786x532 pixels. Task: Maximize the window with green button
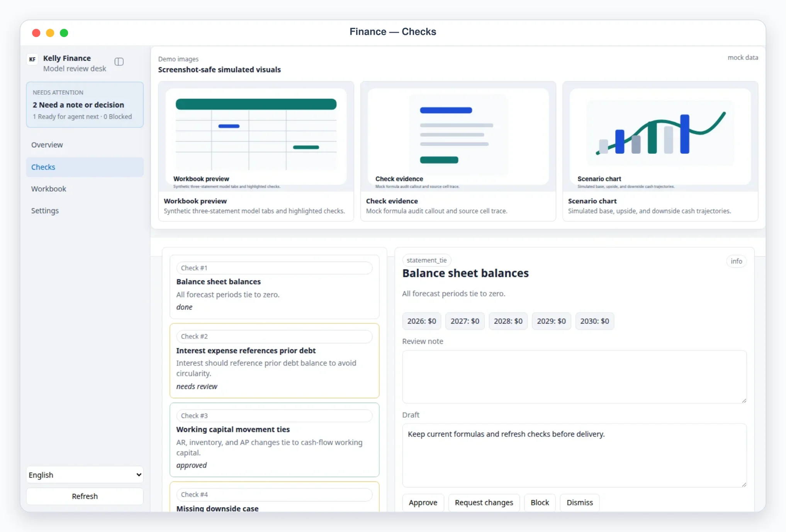64,33
